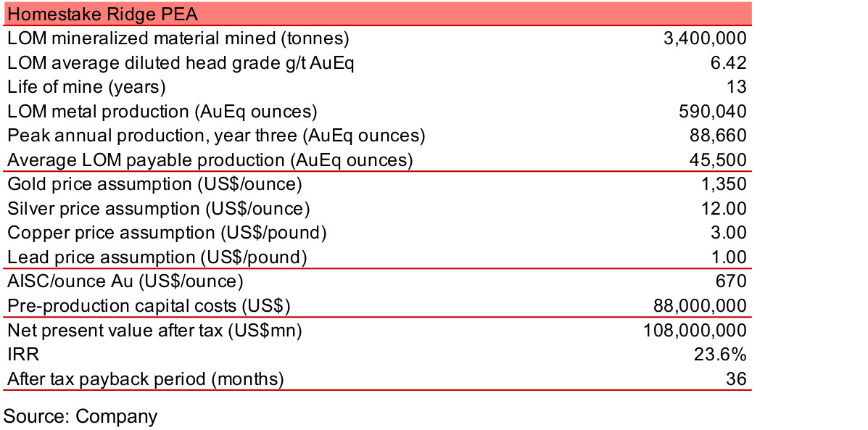Select the 88,660 peak production value
Screen dimensions: 868x430
[719, 136]
